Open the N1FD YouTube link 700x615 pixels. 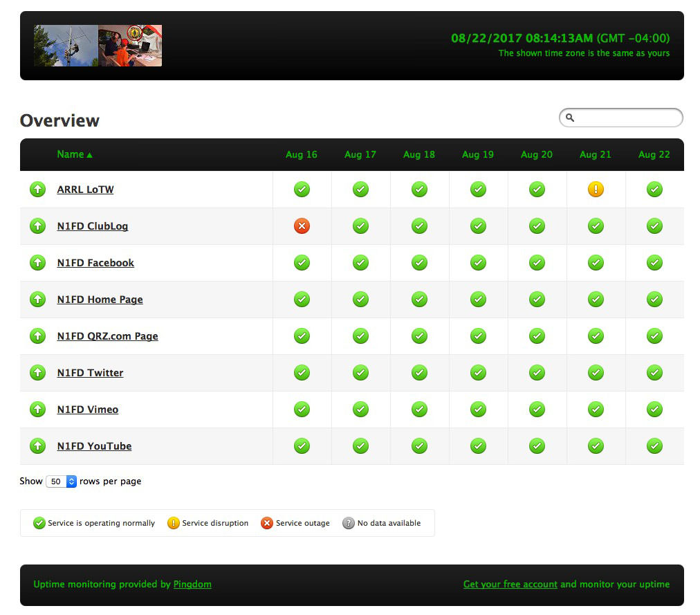tap(94, 446)
